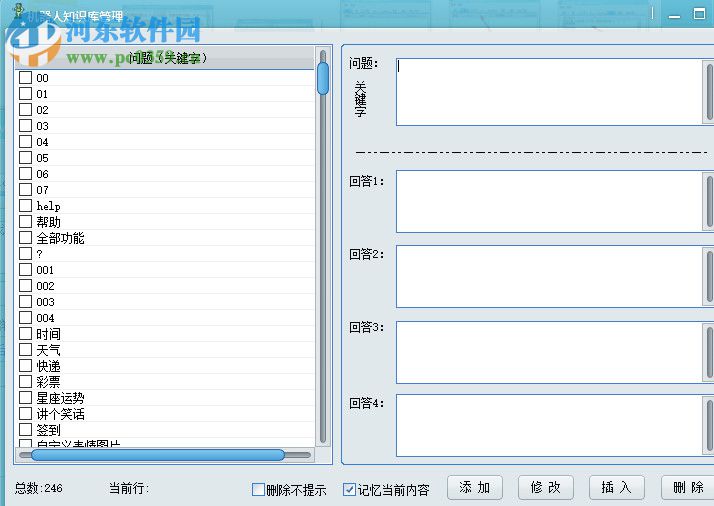Select the checkbox for 04
The image size is (714, 506).
click(26, 141)
